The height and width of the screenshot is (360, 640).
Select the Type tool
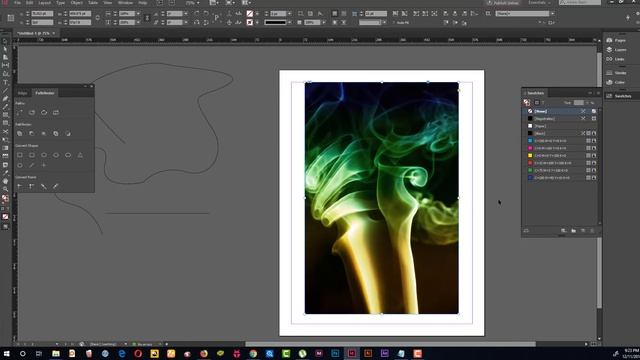tap(5, 82)
